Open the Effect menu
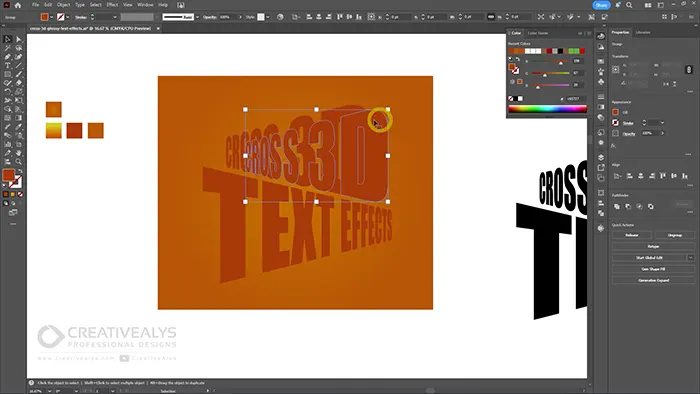The width and height of the screenshot is (700, 394). pyautogui.click(x=112, y=5)
